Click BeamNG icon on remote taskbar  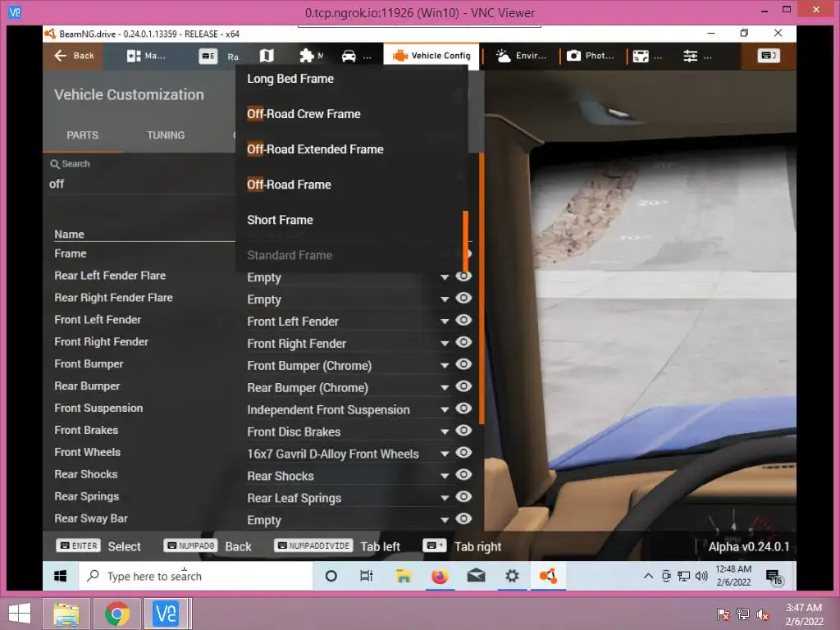click(x=548, y=576)
